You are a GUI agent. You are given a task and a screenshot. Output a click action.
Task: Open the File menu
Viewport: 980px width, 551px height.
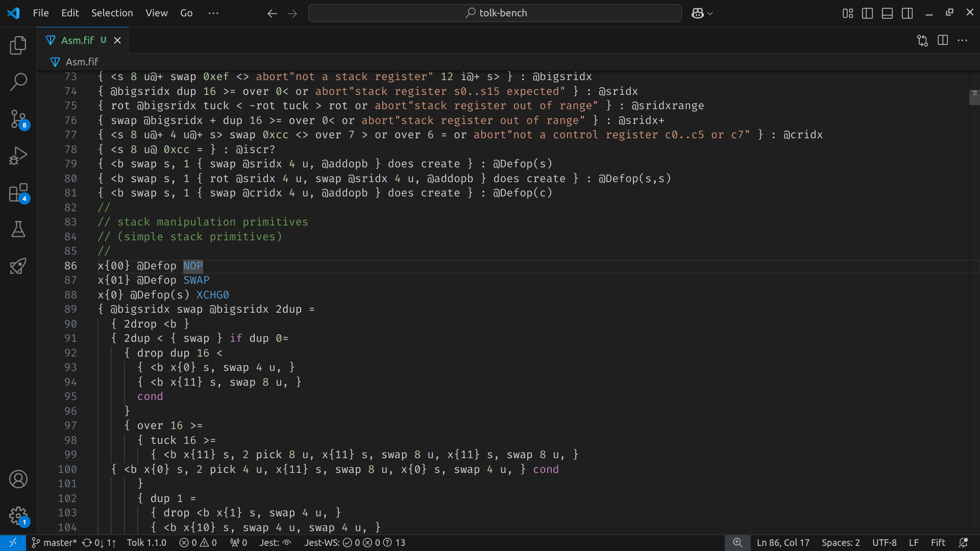[x=41, y=13]
